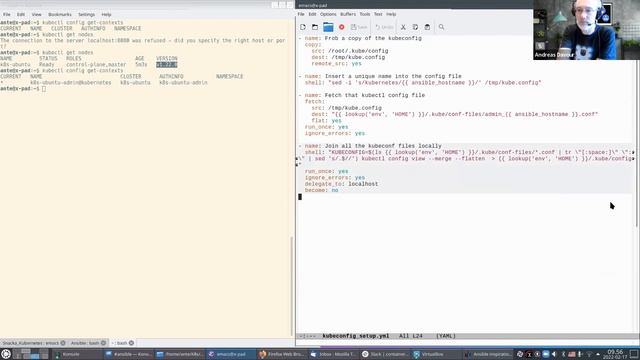Viewport: 640px width, 360px height.
Task: Click the 'delegate_to: localhost' line in Emacs
Action: point(341,184)
